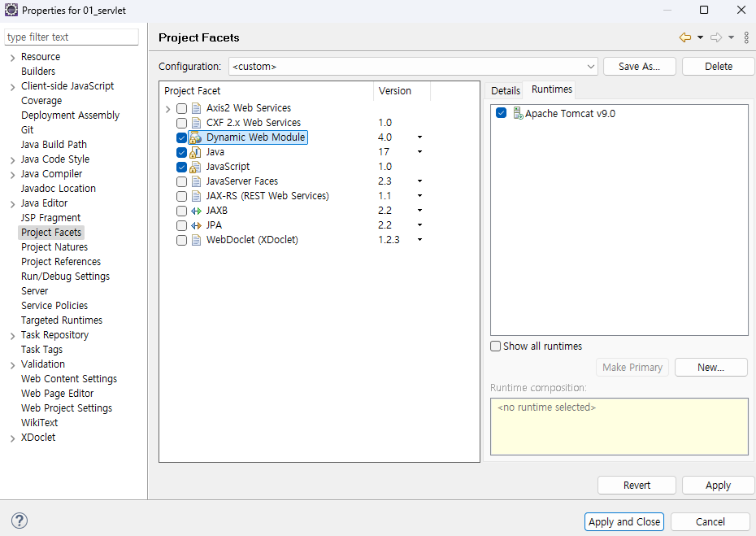Open the JAXB version dropdown arrow
Screen dimensions: 756x536
coord(419,211)
